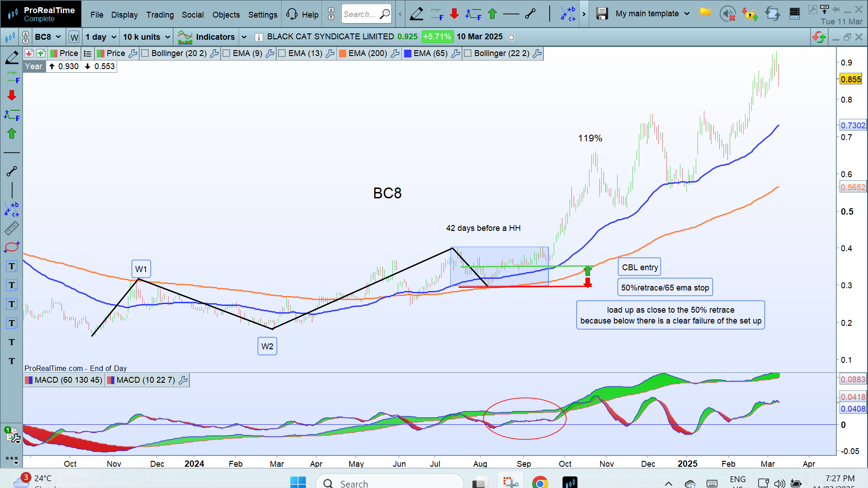Viewport: 868px width, 488px height.
Task: Select the red ellipse drawing tool
Action: pyautogui.click(x=12, y=247)
